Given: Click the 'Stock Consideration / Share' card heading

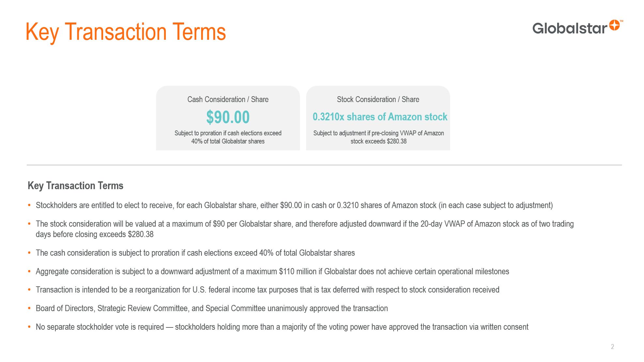Looking at the screenshot, I should tap(378, 99).
